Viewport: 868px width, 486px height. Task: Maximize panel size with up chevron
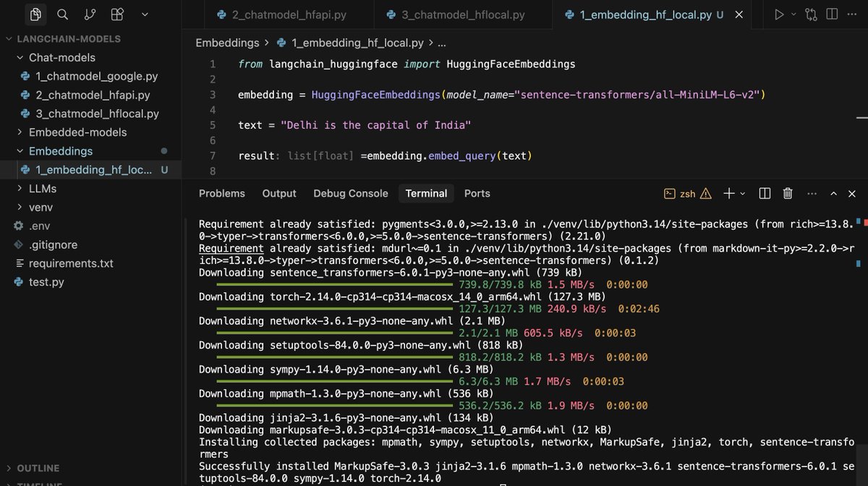tap(833, 194)
